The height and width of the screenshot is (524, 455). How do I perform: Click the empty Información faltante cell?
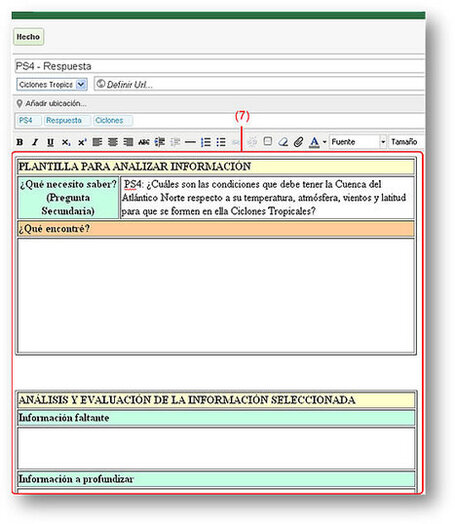coord(216,448)
